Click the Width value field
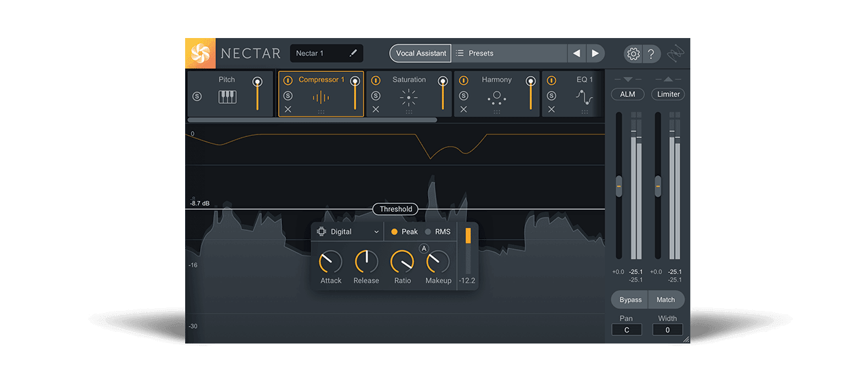 point(667,330)
